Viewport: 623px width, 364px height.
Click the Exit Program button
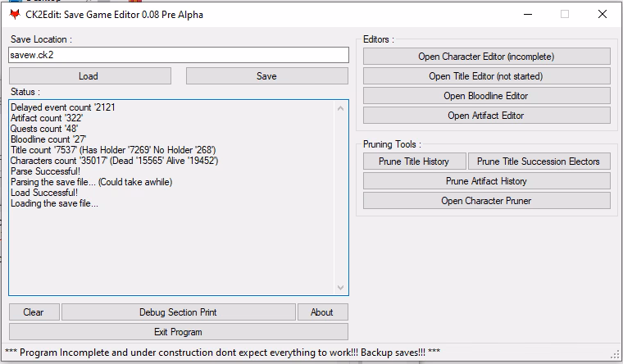pos(179,332)
